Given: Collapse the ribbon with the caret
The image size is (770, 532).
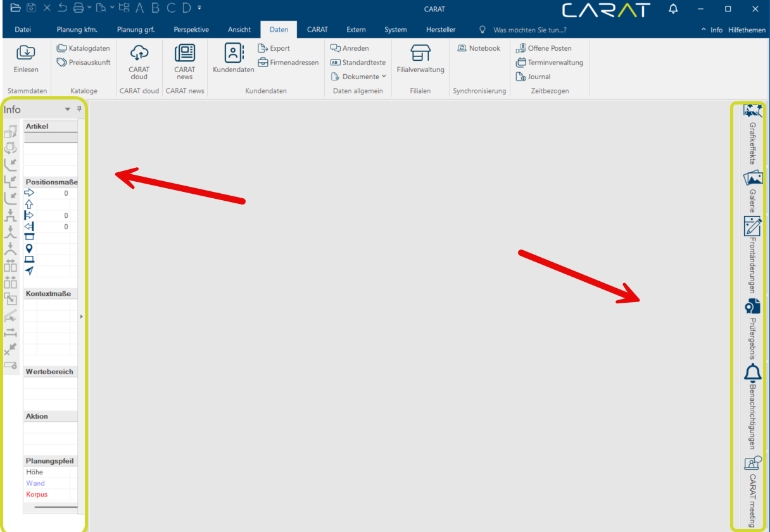Looking at the screenshot, I should coord(704,30).
